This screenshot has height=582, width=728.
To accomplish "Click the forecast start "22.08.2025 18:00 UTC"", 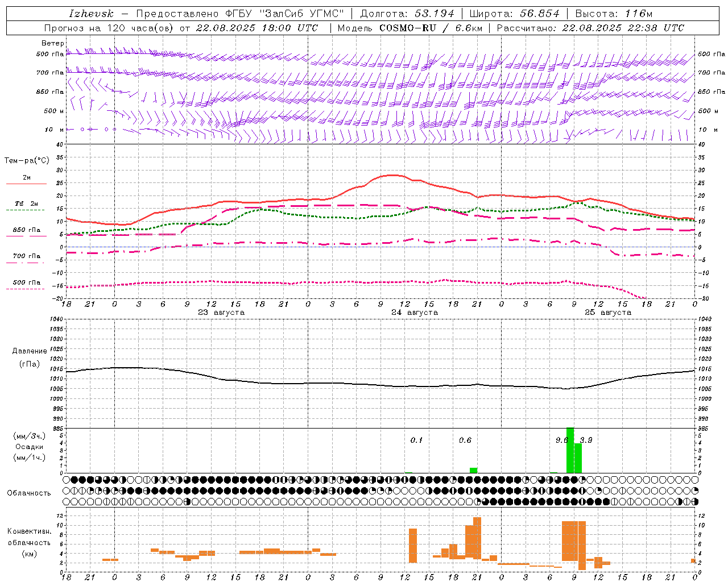I will 257,28.
